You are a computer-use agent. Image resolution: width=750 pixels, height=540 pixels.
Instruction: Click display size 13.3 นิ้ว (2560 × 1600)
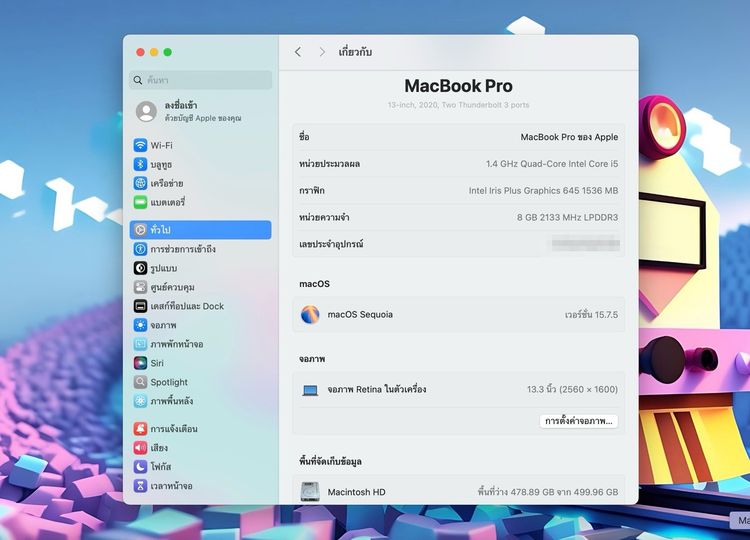(x=573, y=389)
